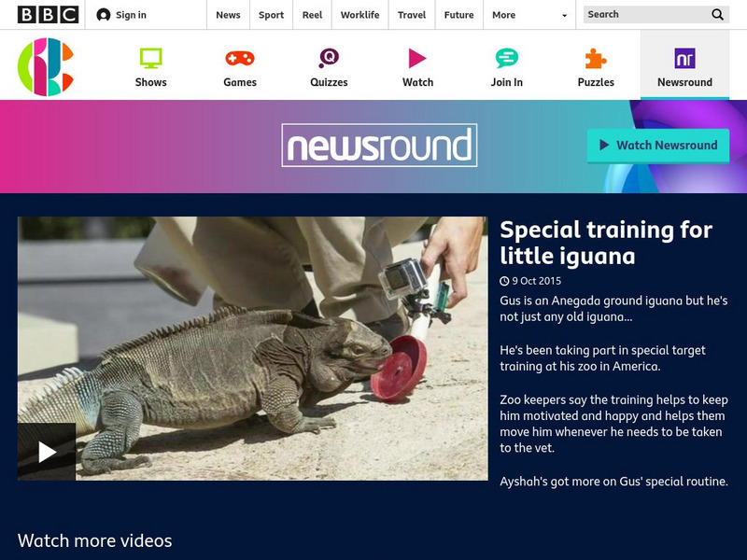This screenshot has height=560, width=747.
Task: Open Quizzes via the purple Q icon
Action: [x=329, y=58]
